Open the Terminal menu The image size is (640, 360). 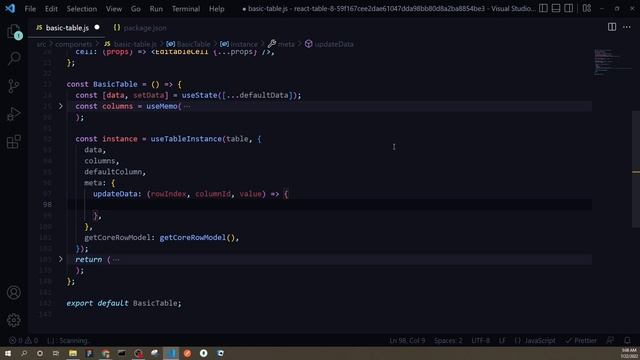(186, 9)
